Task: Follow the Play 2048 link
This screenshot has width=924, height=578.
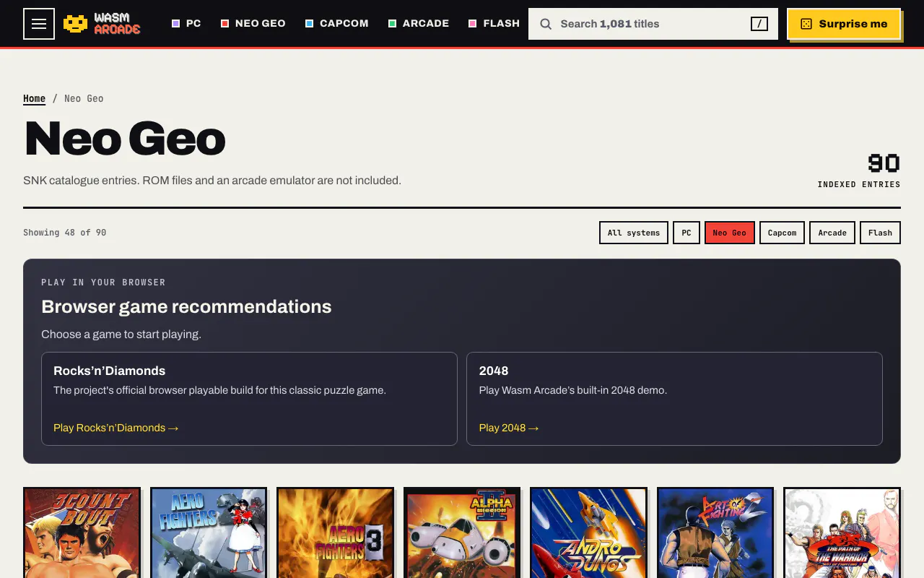Action: (509, 428)
